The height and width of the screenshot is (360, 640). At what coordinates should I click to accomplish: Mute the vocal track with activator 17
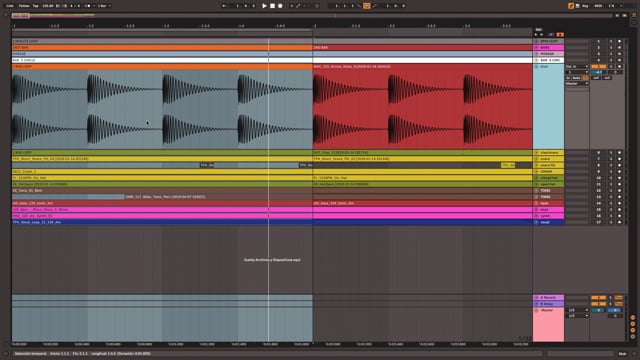tap(599, 222)
